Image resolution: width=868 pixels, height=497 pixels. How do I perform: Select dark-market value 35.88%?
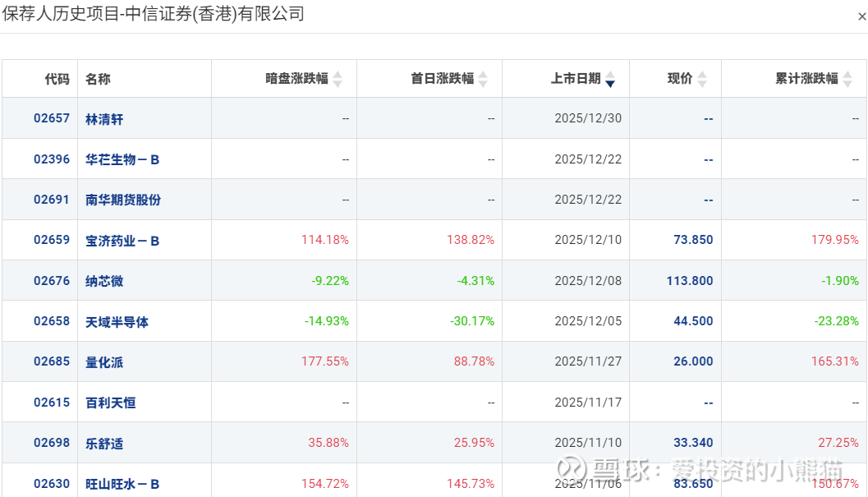[328, 443]
